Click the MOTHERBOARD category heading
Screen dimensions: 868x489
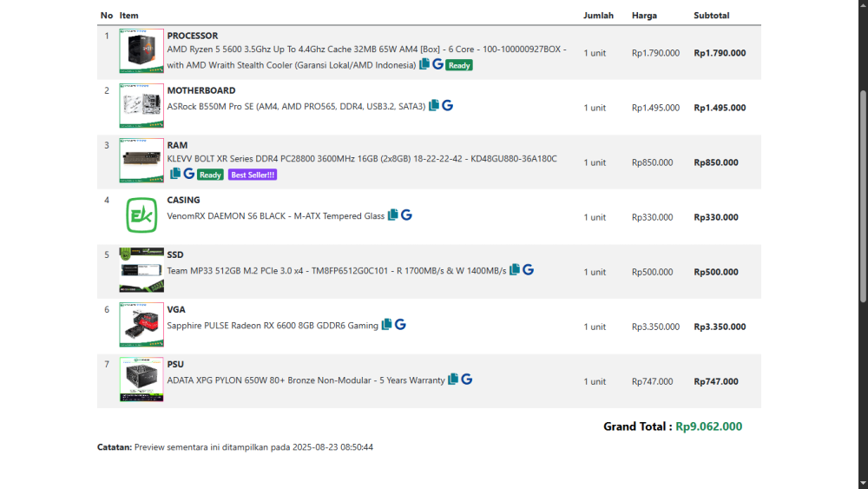point(201,90)
